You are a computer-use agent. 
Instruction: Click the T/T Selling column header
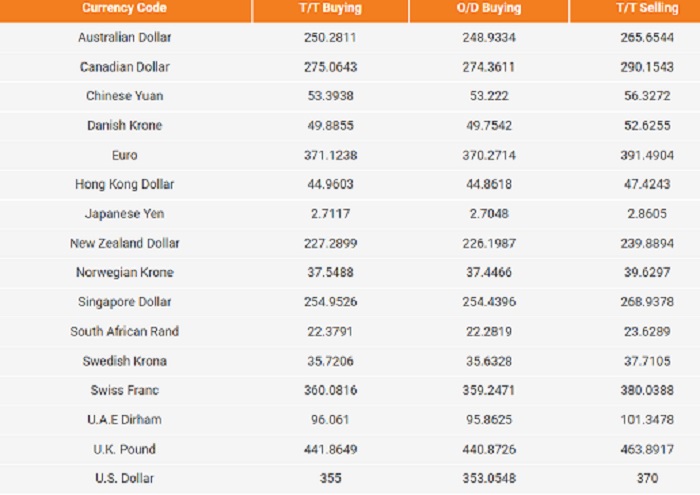pos(645,8)
